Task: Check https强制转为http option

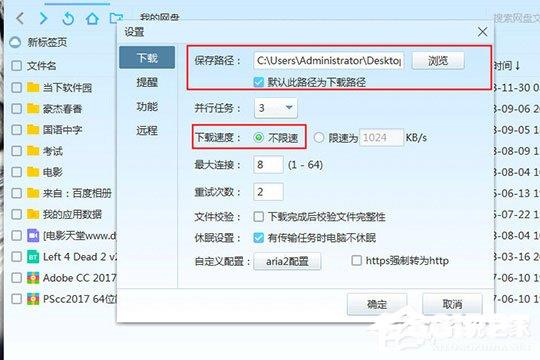Action: tap(356, 260)
